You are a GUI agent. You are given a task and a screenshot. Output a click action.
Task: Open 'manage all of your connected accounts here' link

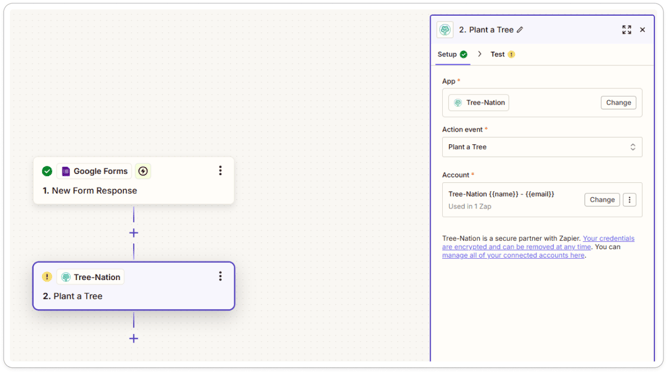[x=513, y=255]
